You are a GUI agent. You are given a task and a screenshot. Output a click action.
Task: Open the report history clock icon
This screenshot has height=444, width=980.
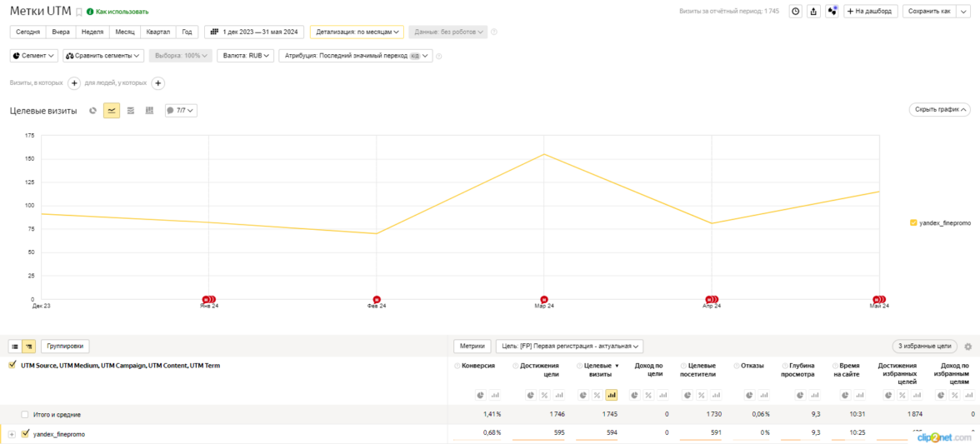796,11
